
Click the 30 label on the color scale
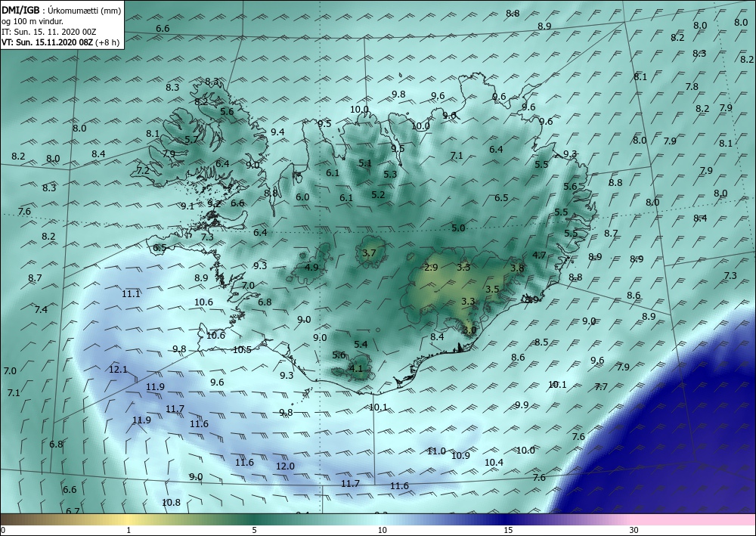(634, 530)
